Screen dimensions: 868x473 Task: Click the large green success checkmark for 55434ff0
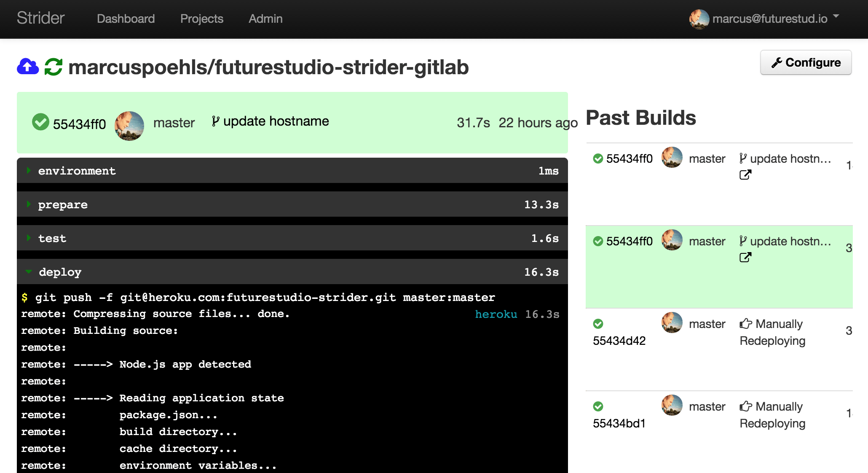[x=41, y=122]
